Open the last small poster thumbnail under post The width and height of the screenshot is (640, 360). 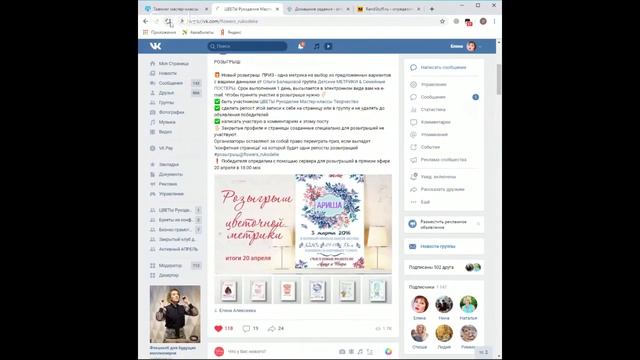point(377,290)
